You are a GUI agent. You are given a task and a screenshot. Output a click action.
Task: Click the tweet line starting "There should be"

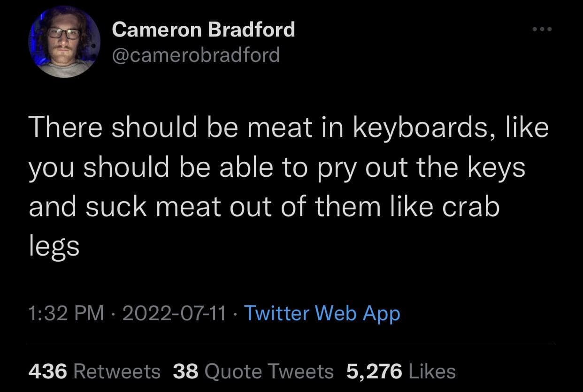coord(288,128)
